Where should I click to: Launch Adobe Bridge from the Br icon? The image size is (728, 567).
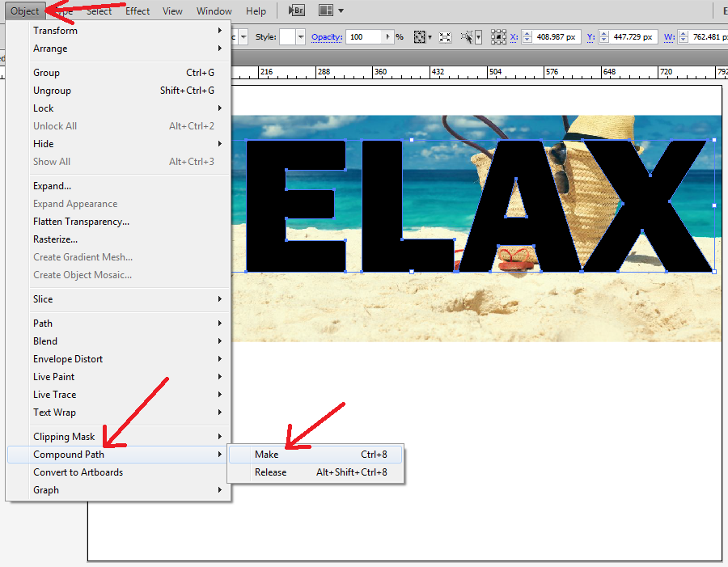[x=296, y=11]
